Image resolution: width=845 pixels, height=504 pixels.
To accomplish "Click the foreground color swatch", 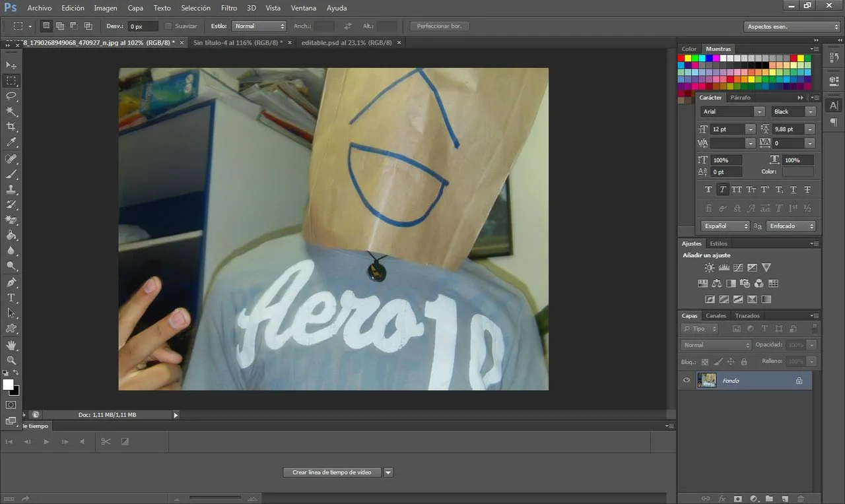I will click(8, 384).
